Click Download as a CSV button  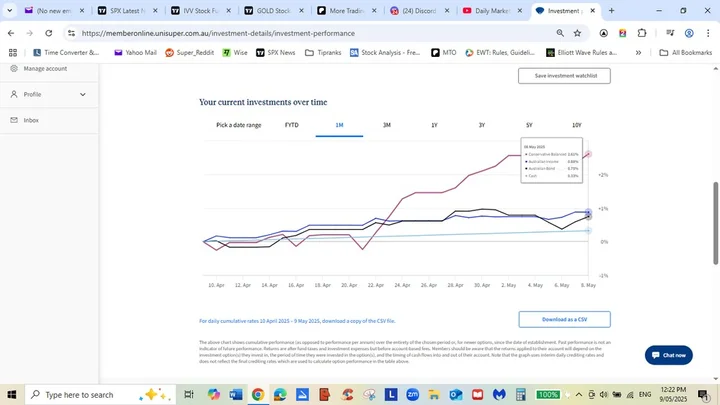564,320
